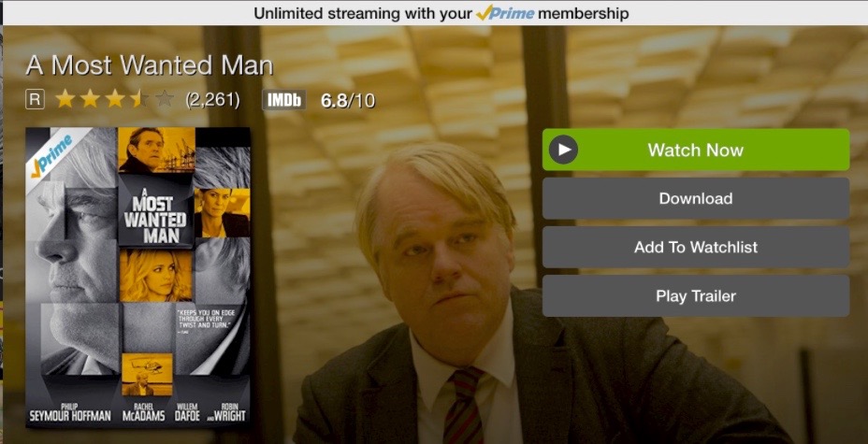Viewport: 868px width, 444px height.
Task: Add the movie via Add To Watchlist
Action: [696, 247]
